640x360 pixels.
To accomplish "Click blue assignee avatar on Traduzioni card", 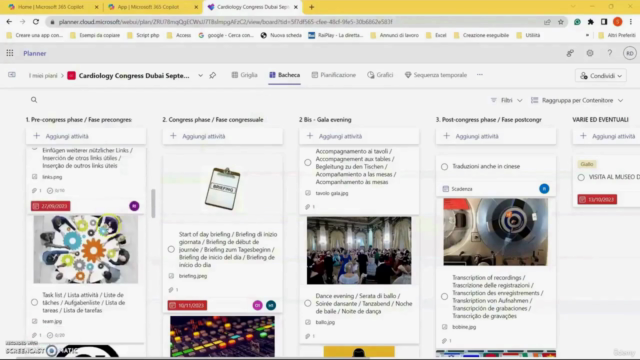I will pyautogui.click(x=544, y=189).
